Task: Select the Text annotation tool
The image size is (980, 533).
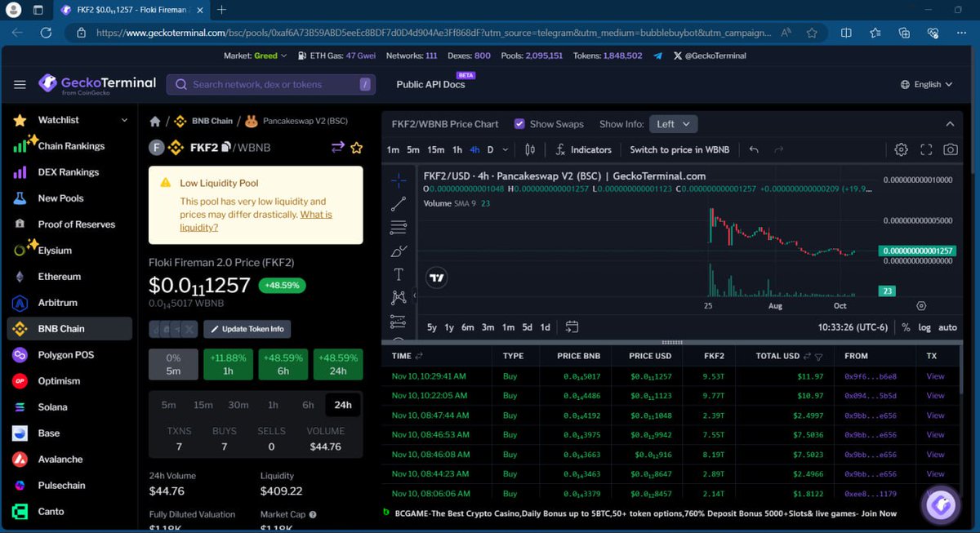Action: 399,274
